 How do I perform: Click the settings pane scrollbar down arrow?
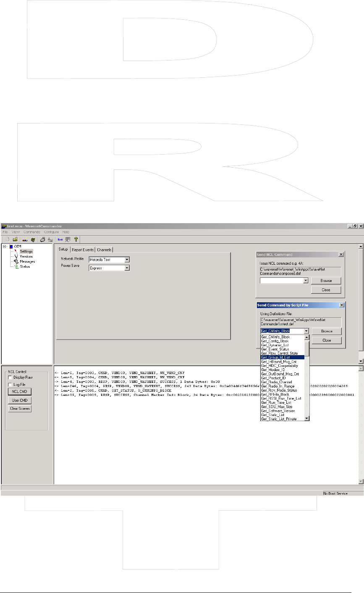(361, 361)
